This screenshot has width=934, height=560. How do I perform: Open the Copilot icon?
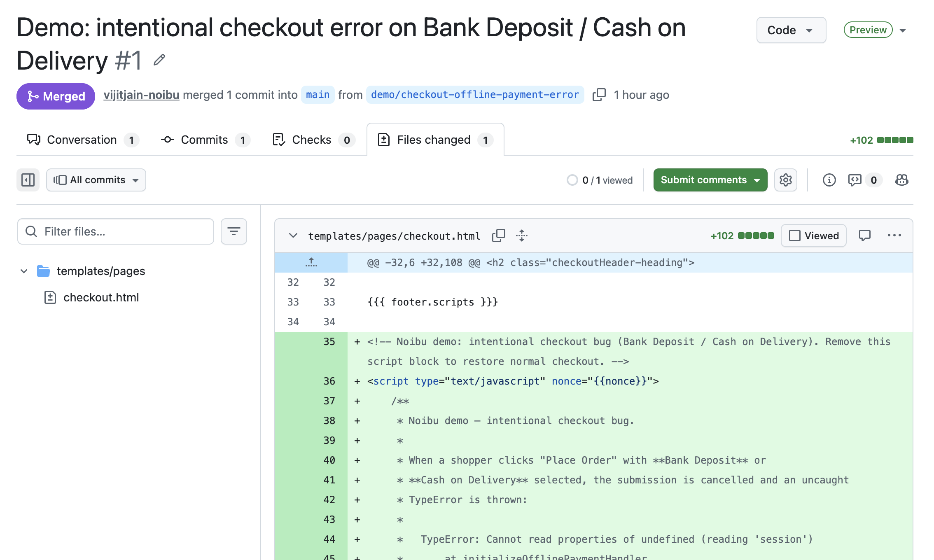(x=901, y=180)
